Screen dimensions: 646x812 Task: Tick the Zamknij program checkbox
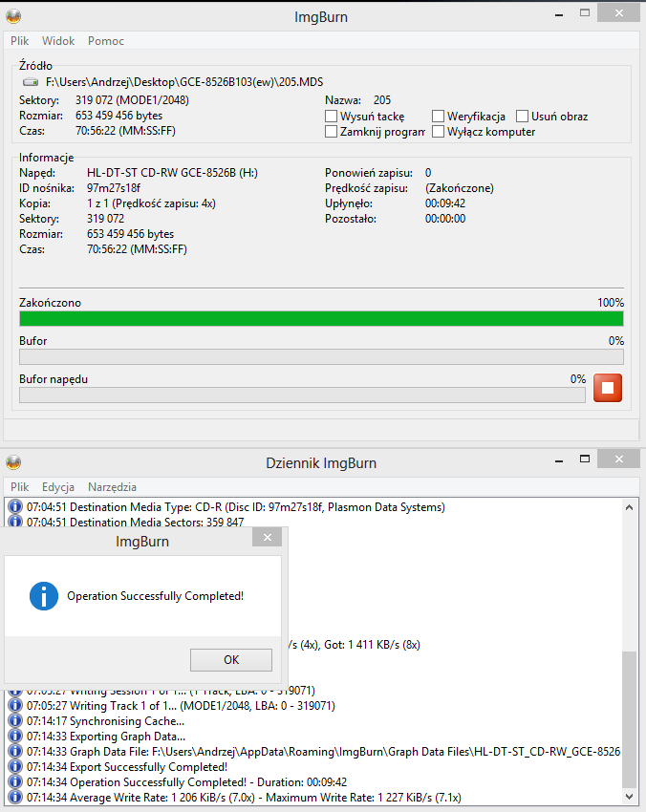click(x=331, y=132)
